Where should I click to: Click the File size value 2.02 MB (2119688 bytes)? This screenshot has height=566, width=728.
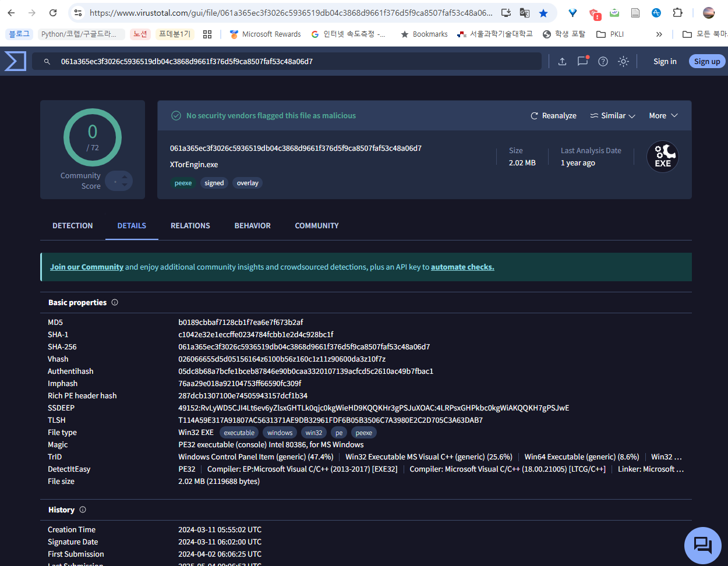pyautogui.click(x=219, y=481)
